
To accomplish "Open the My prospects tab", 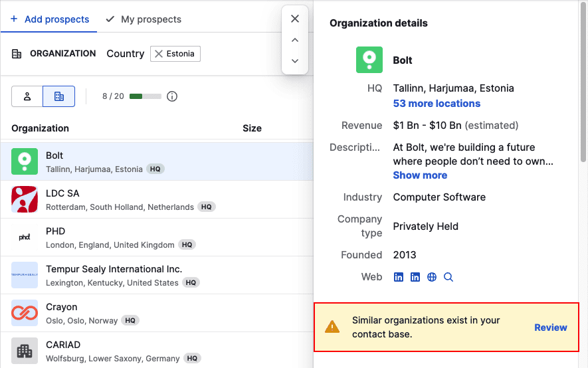I will pos(144,19).
